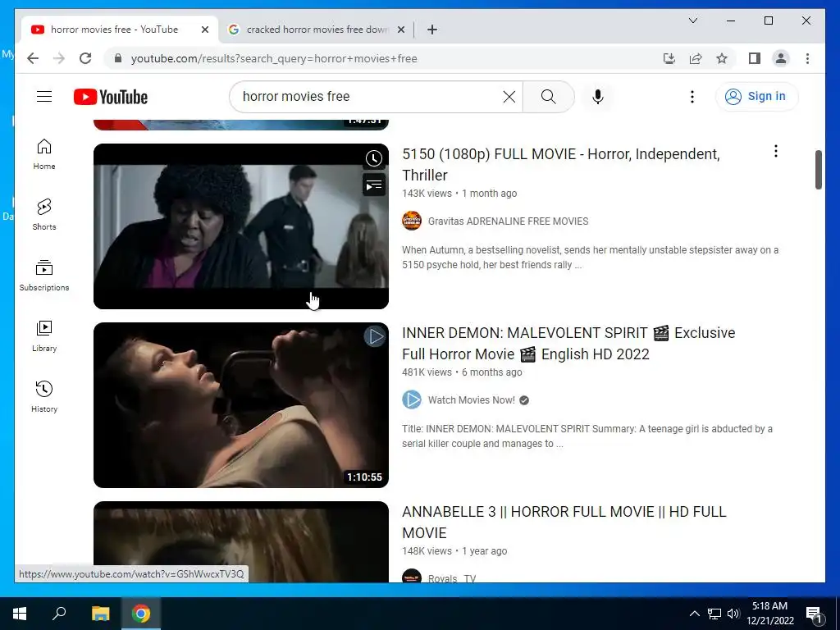The image size is (840, 630).
Task: Click the INNER DEMON video thumbnail
Action: click(x=241, y=405)
